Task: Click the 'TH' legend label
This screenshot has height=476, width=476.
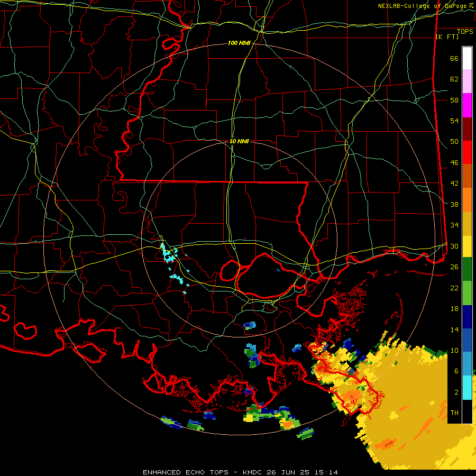Action: tap(454, 413)
